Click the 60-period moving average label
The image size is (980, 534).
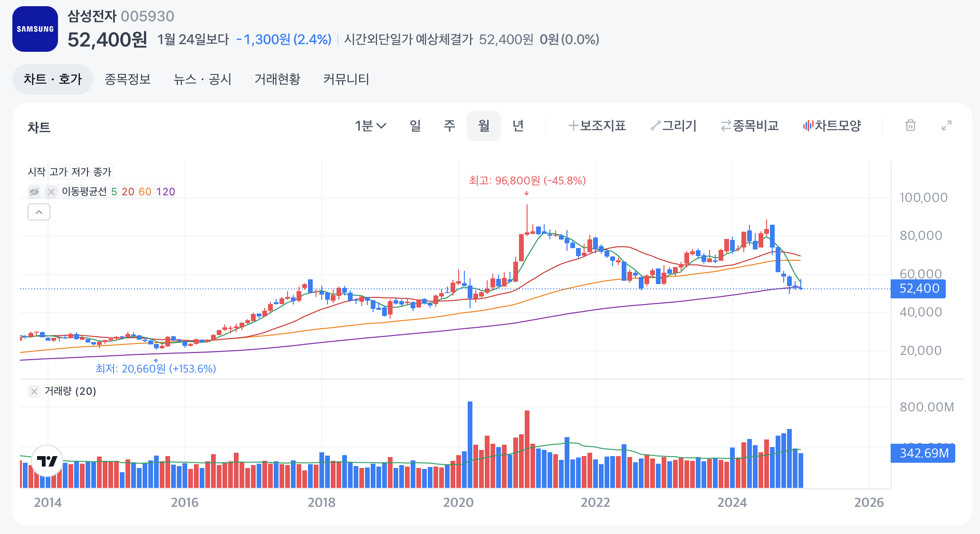pyautogui.click(x=145, y=191)
